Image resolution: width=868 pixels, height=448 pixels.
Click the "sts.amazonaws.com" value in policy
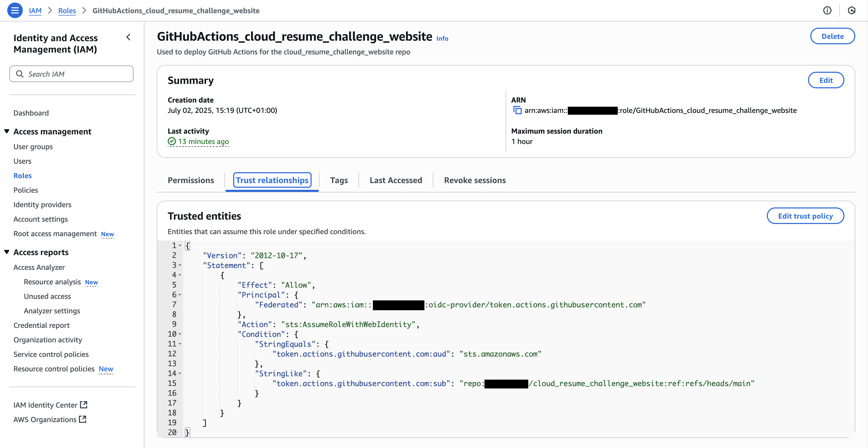click(500, 354)
